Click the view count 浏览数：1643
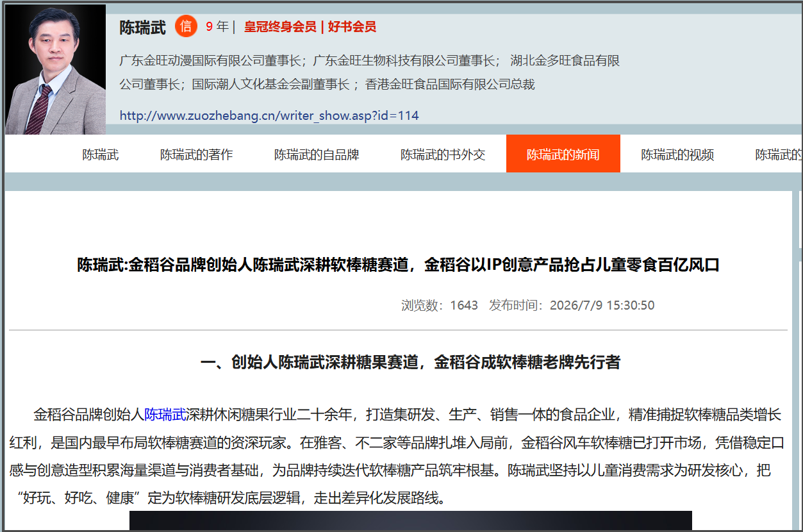 click(440, 305)
